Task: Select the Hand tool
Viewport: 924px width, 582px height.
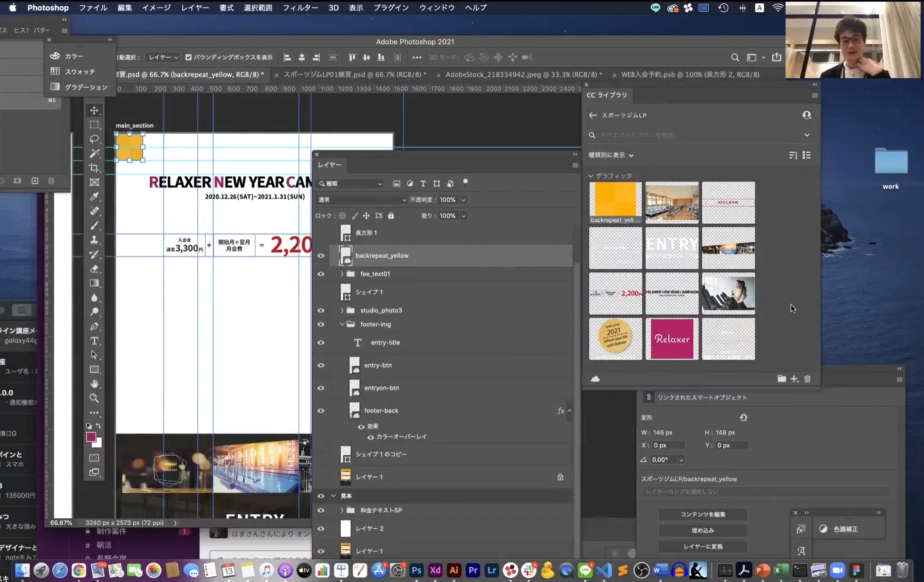Action: [94, 384]
